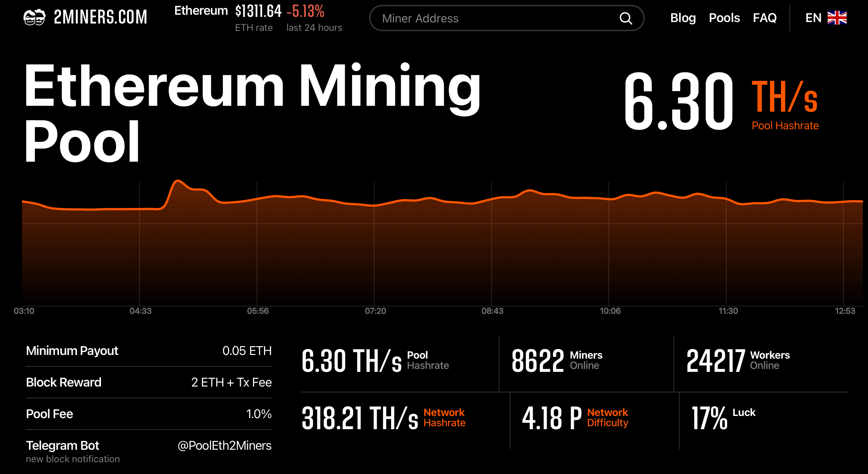Click the hashrate chart peak after 04:33
Viewport: 868px width, 474px height.
click(x=178, y=181)
